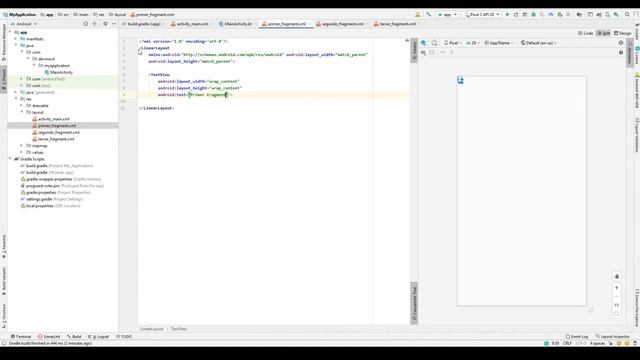Click the project panel settings gear icon

[105, 24]
